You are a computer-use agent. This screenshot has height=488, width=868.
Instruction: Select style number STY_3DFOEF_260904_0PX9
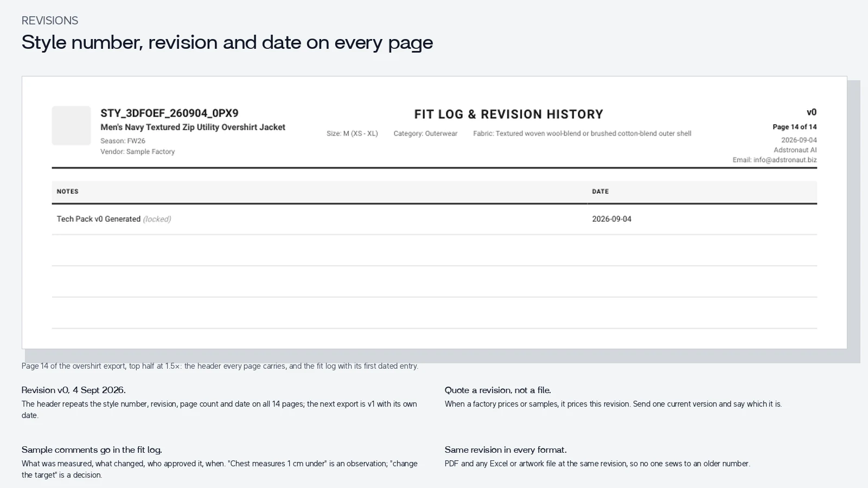[169, 113]
